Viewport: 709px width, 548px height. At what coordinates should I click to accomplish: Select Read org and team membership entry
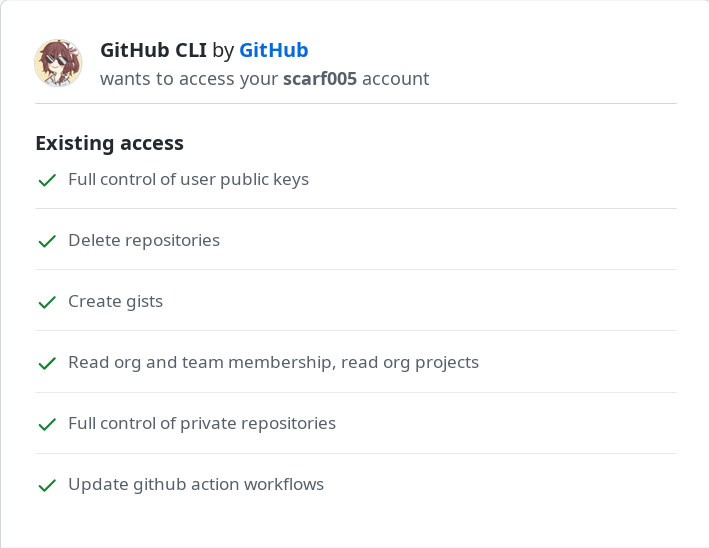(274, 363)
